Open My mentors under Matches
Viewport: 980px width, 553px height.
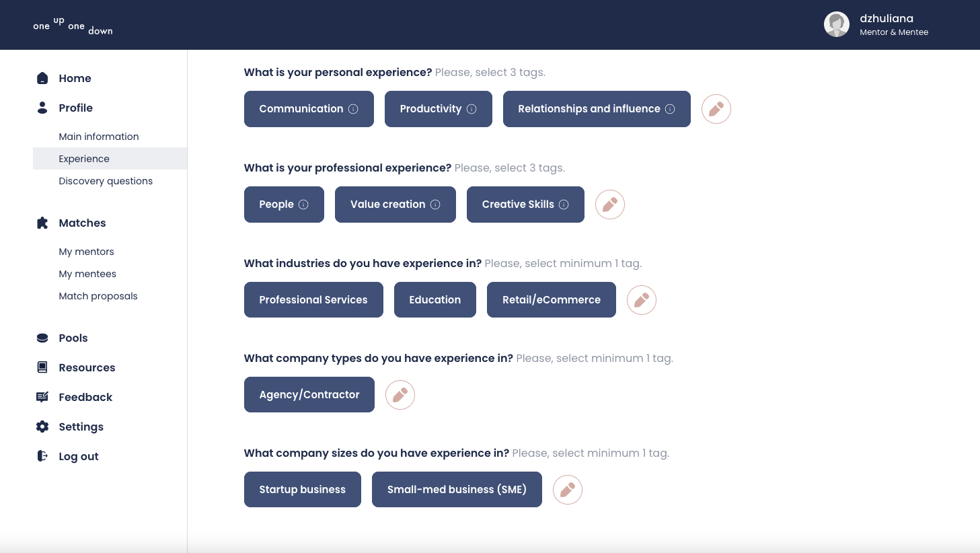(86, 252)
